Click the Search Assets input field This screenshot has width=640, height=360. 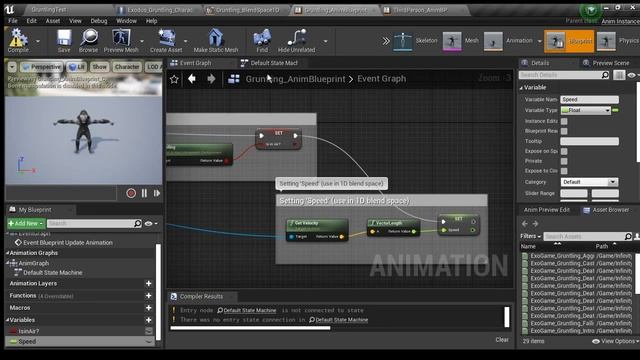pos(584,236)
